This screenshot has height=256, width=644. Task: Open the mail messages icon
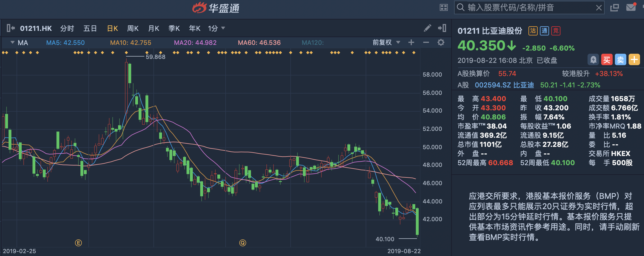(x=631, y=7)
